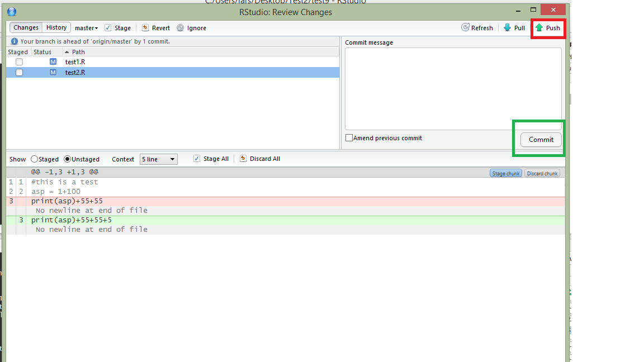This screenshot has width=644, height=362.
Task: Click the Stage checkmark icon in toolbar
Action: (x=107, y=28)
